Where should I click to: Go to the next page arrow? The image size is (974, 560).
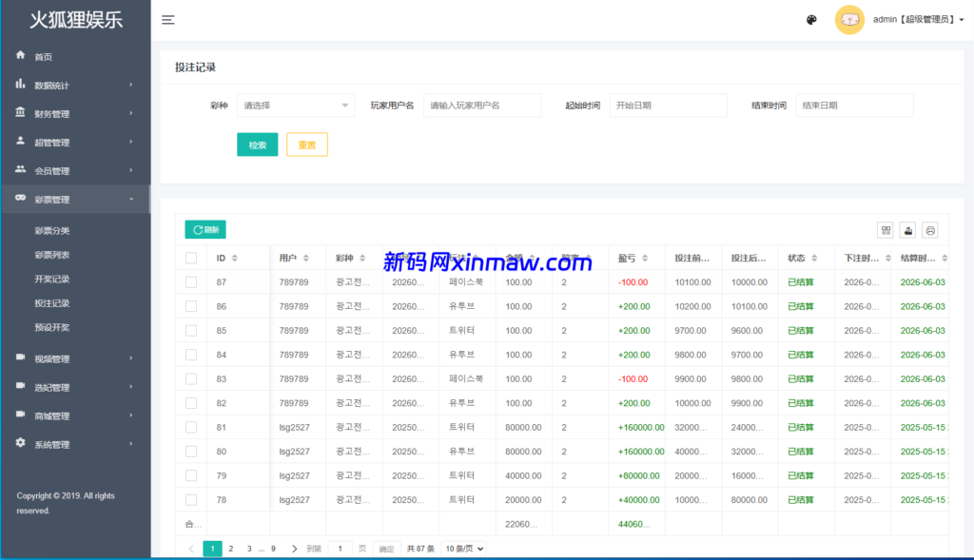(x=295, y=549)
